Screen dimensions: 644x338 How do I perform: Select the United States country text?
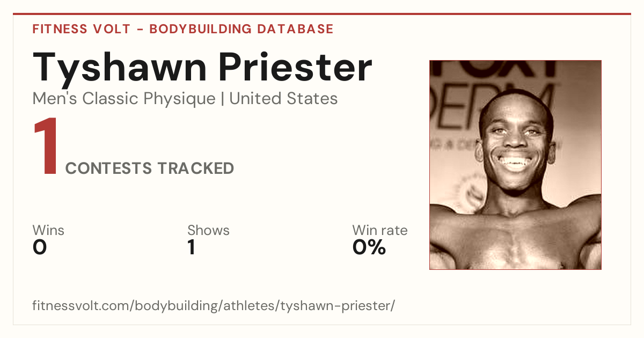283,99
